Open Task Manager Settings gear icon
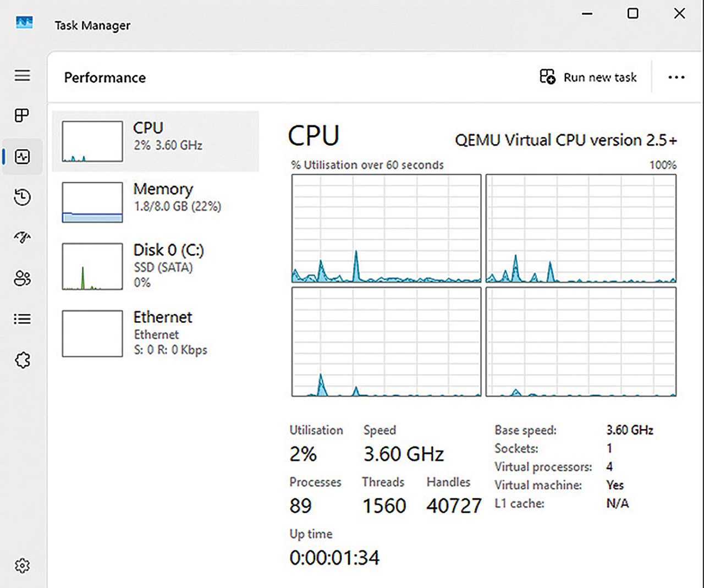 pyautogui.click(x=22, y=565)
